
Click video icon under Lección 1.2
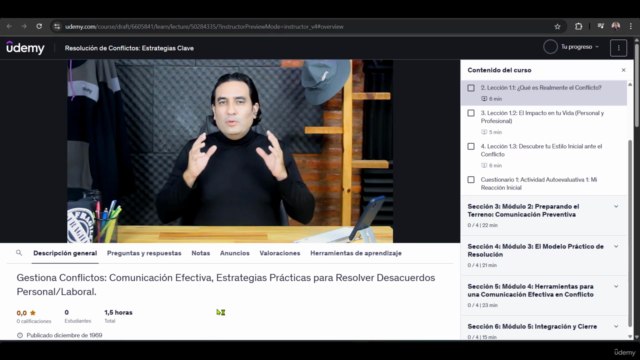pyautogui.click(x=484, y=132)
